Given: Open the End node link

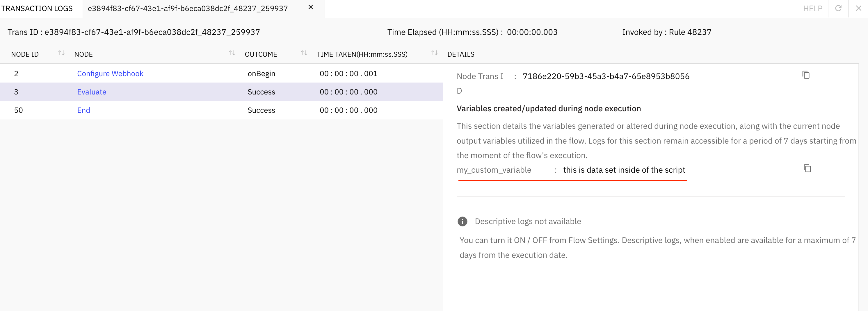Looking at the screenshot, I should tap(83, 110).
